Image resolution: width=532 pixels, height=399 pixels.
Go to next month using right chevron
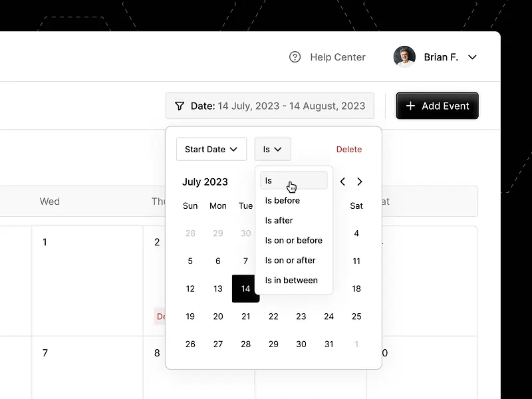click(360, 182)
